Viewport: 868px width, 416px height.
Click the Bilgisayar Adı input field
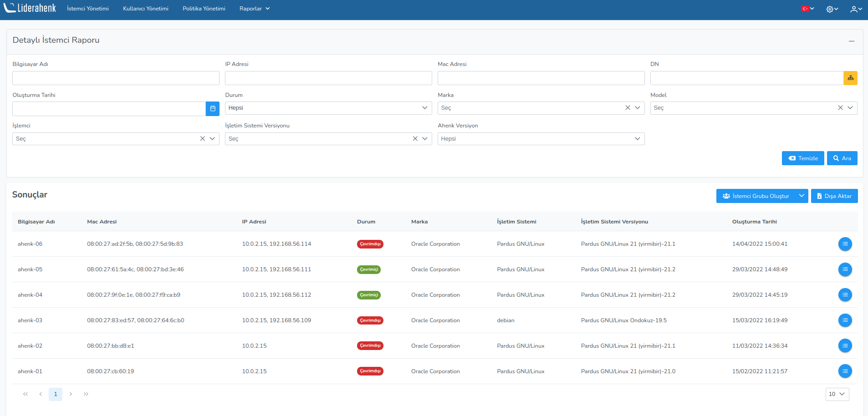[x=115, y=78]
